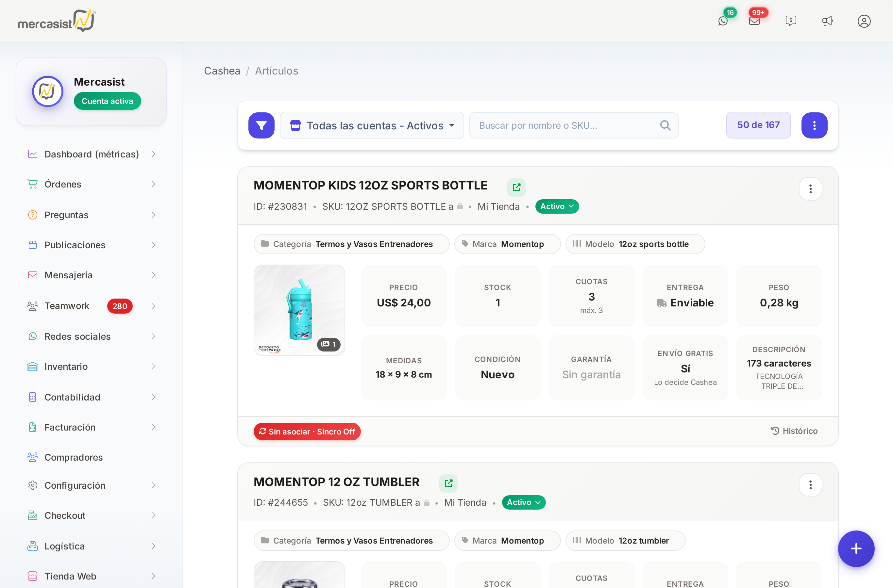Select Compradores in the sidebar
Viewport: 893px width, 588px height.
(x=91, y=457)
